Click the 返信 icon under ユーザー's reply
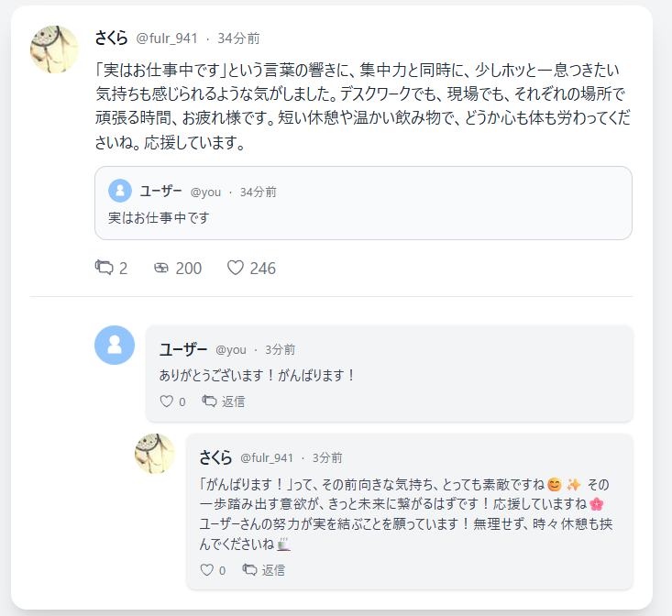The image size is (672, 616). tap(209, 401)
